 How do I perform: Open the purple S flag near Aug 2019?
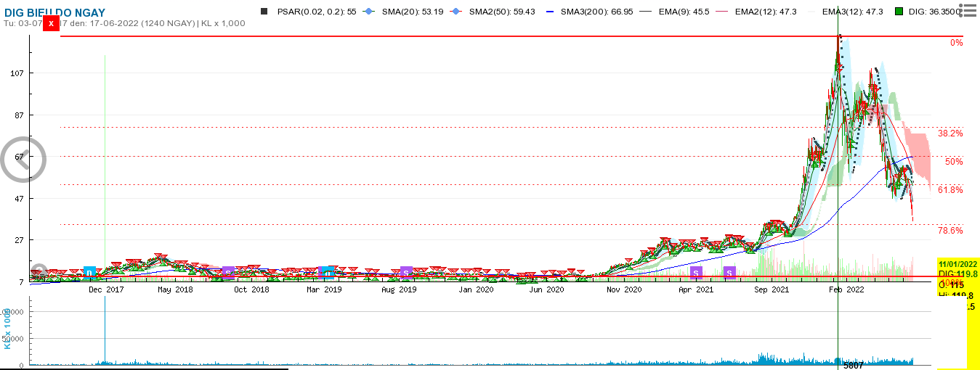pyautogui.click(x=407, y=273)
